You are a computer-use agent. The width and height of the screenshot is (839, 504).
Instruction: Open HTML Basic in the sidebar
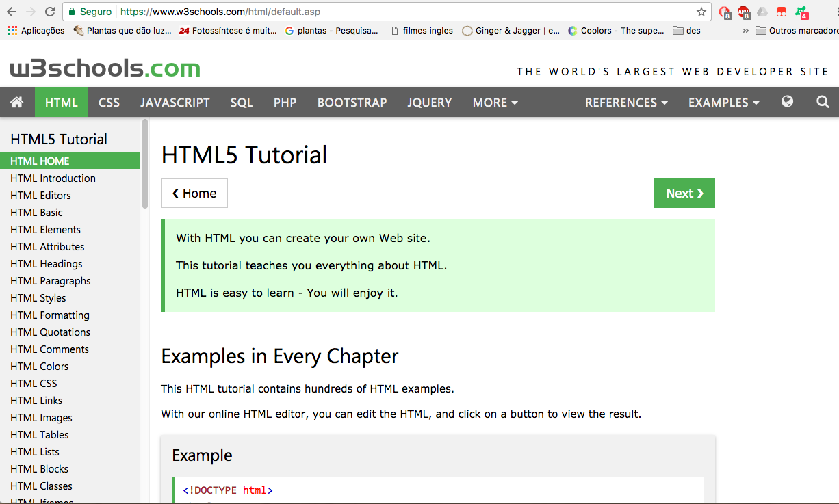point(70,212)
